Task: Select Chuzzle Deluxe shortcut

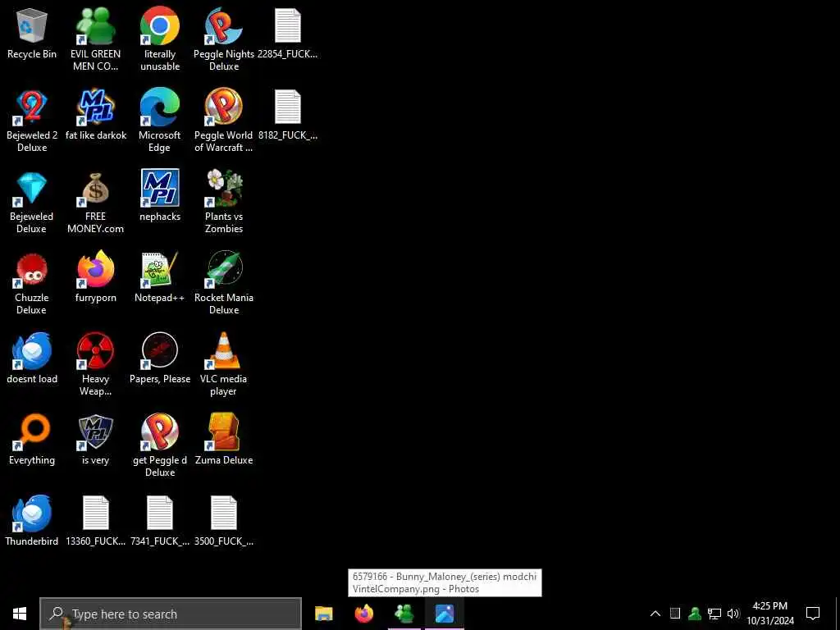Action: pyautogui.click(x=32, y=284)
